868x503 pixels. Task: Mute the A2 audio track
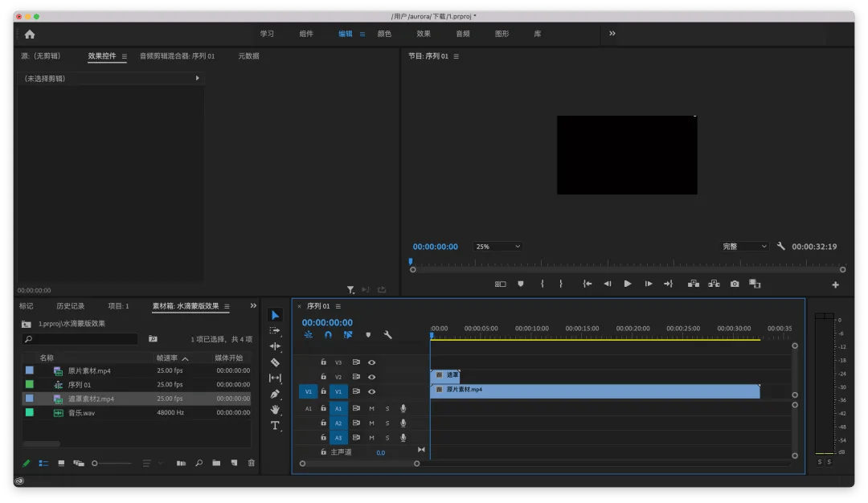point(371,423)
